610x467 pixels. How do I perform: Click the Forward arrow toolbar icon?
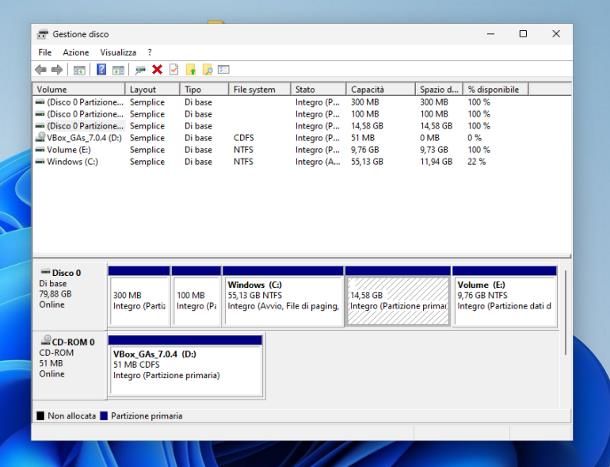[57, 70]
